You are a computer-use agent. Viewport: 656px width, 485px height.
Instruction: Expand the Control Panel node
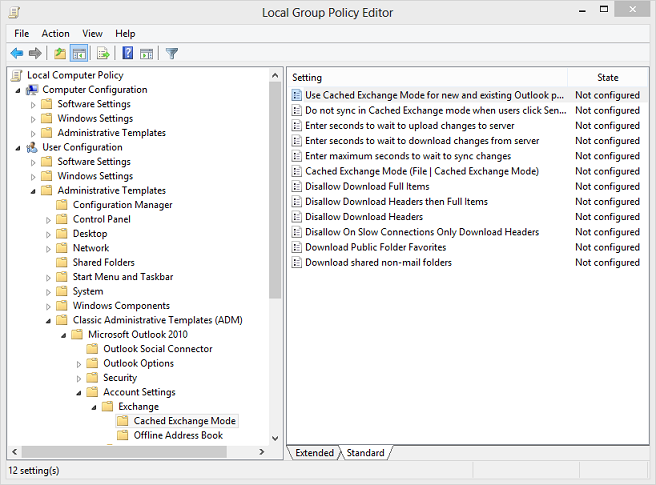click(48, 220)
